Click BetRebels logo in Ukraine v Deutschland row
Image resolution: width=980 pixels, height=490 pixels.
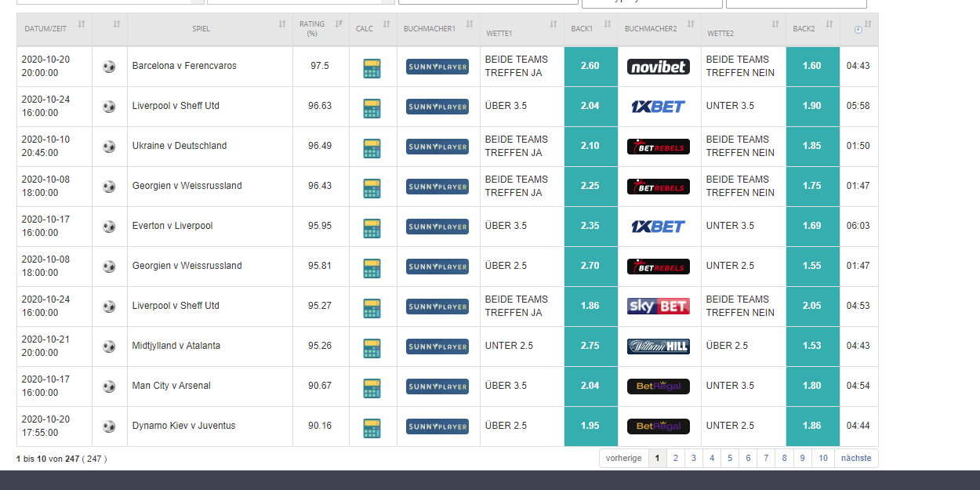coord(659,147)
